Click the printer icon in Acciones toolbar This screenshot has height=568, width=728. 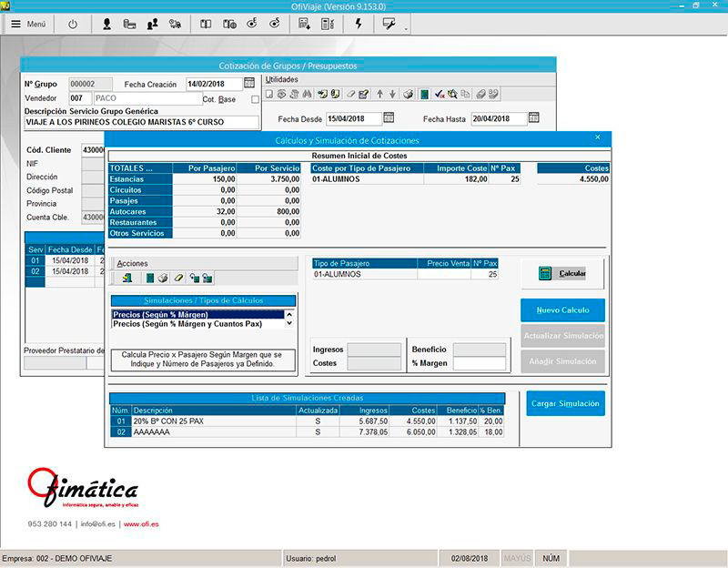(164, 278)
